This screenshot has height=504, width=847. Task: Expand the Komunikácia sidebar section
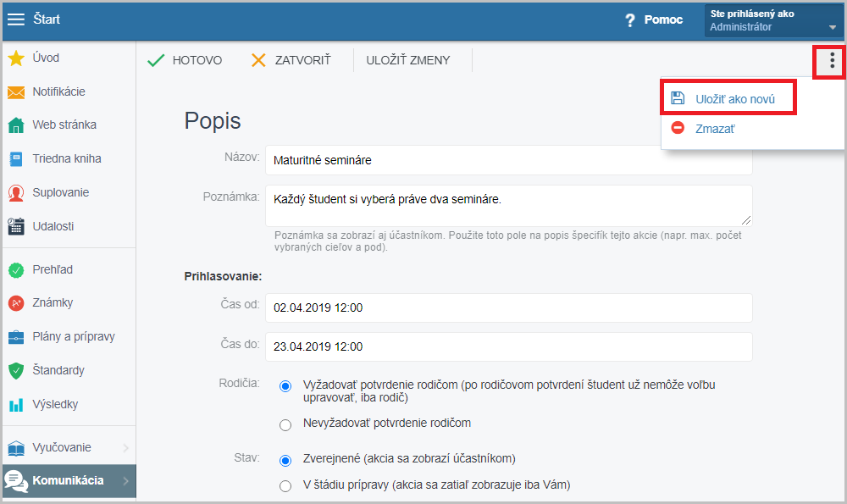pyautogui.click(x=69, y=481)
